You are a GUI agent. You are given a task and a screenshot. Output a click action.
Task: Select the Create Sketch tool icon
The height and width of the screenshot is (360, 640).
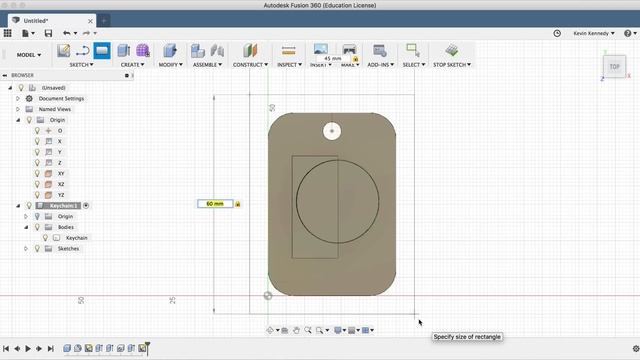(x=63, y=51)
